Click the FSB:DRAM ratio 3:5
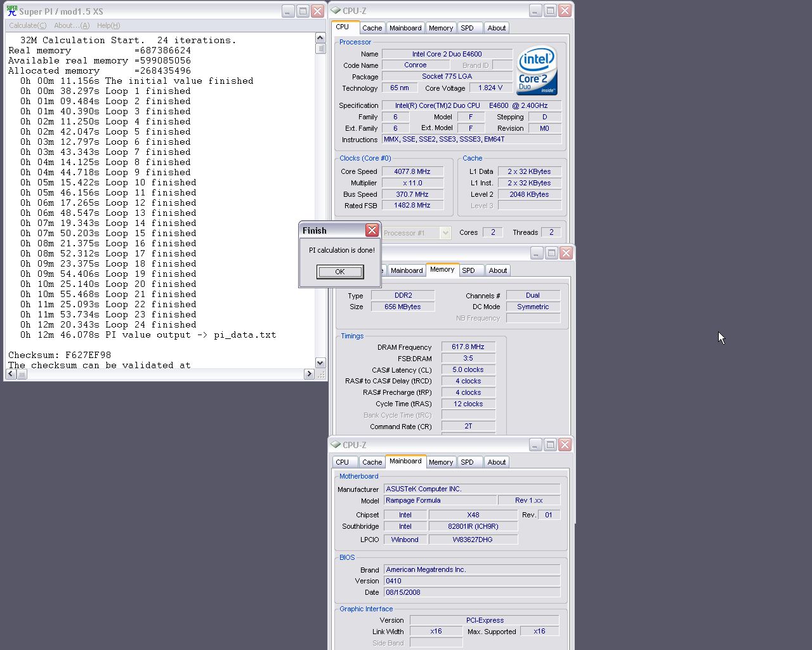The width and height of the screenshot is (812, 650). tap(468, 358)
